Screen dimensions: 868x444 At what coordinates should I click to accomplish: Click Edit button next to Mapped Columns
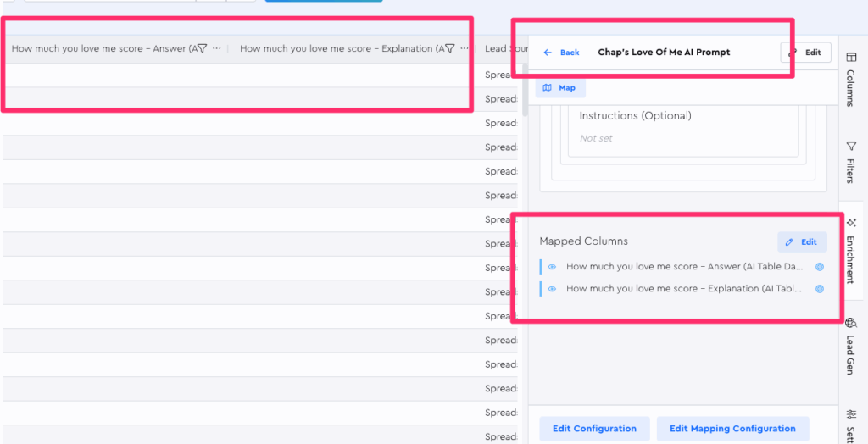click(x=802, y=242)
